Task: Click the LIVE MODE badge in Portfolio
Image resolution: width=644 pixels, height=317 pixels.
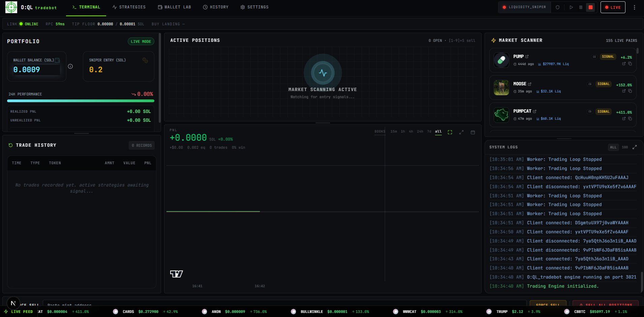Action: 141,41
